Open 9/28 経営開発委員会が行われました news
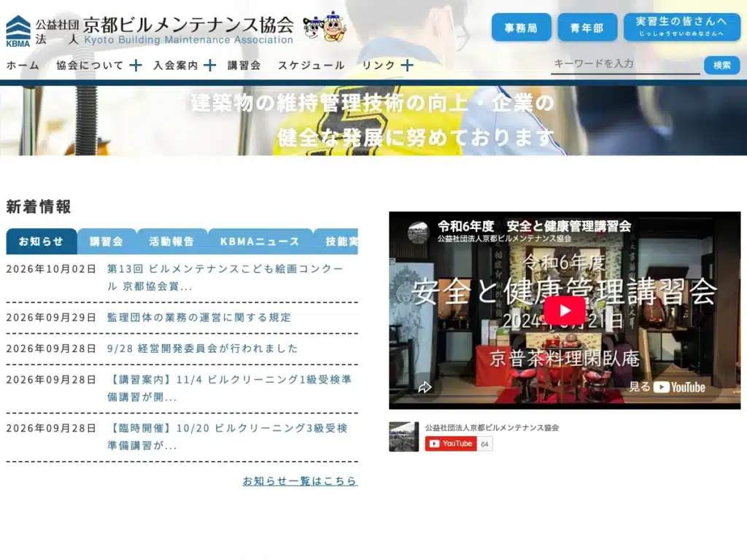This screenshot has height=560, width=747. click(203, 349)
